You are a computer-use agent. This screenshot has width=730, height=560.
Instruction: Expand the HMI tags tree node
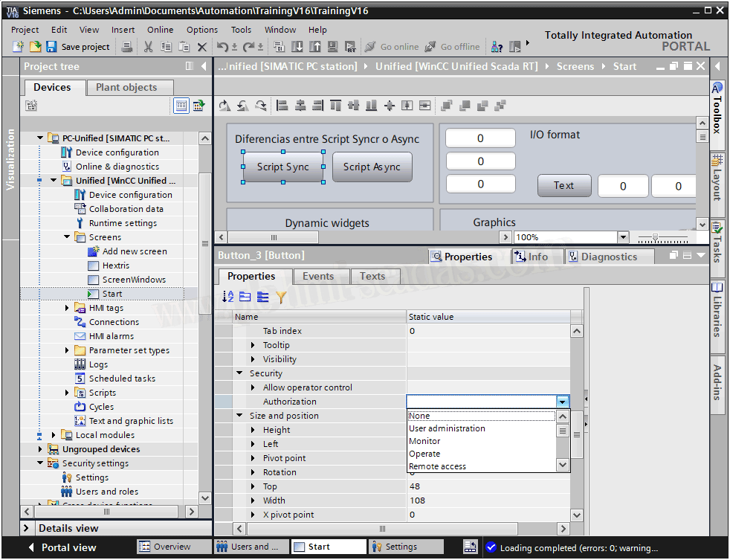(68, 308)
